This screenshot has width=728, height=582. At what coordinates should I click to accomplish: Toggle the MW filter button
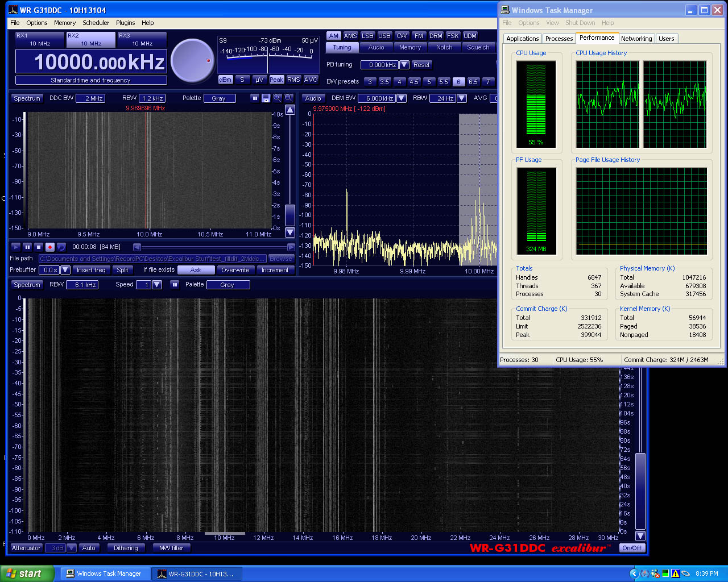click(x=171, y=548)
